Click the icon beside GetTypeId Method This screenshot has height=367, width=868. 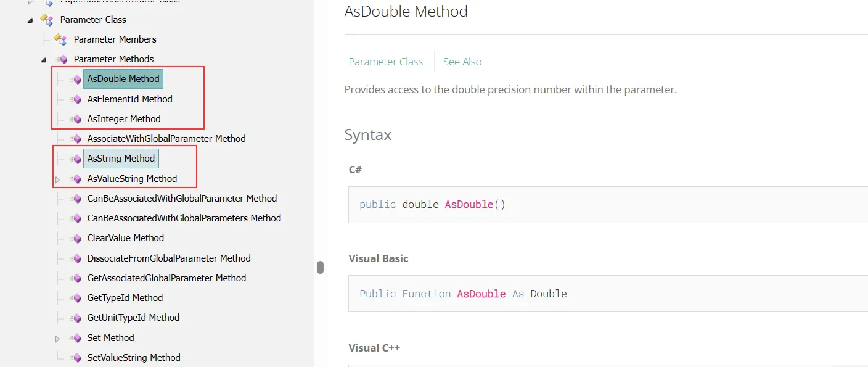[x=75, y=298]
